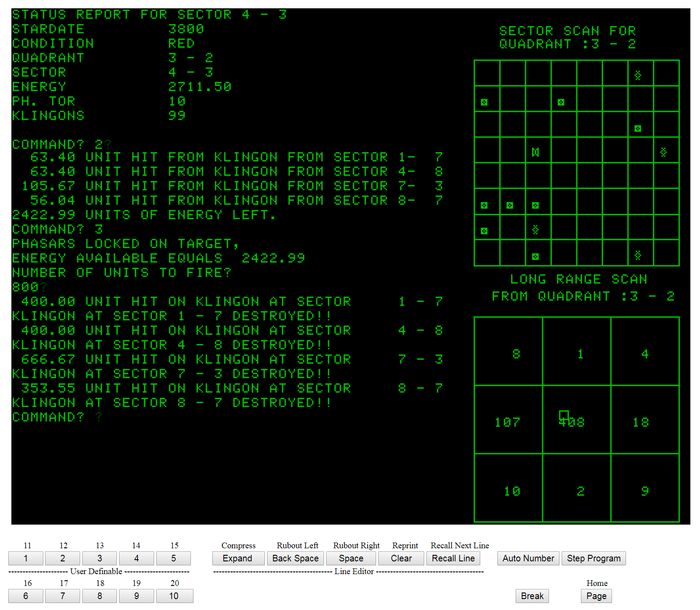Image resolution: width=700 pixels, height=610 pixels.
Task: Click the "COMMAND? 3" line
Action: (x=58, y=229)
